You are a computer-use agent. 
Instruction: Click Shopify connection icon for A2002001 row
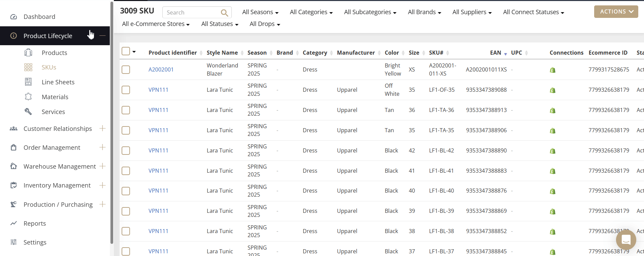[552, 70]
